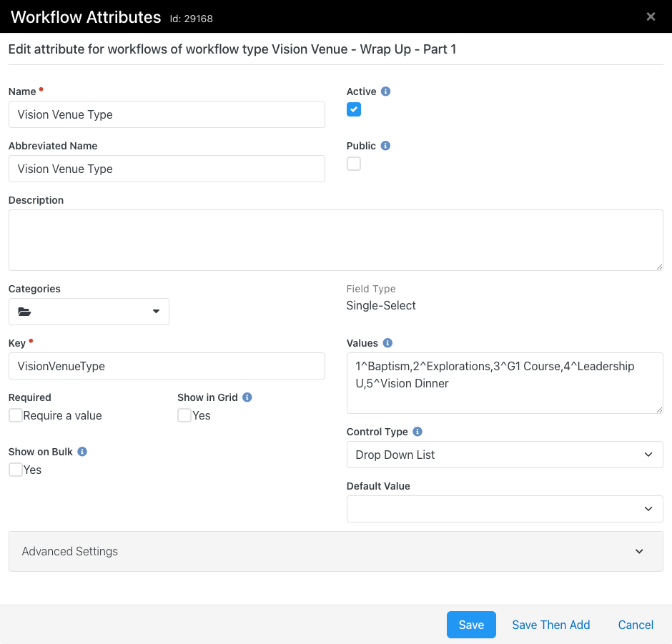Open the Default Value dropdown

pos(505,509)
